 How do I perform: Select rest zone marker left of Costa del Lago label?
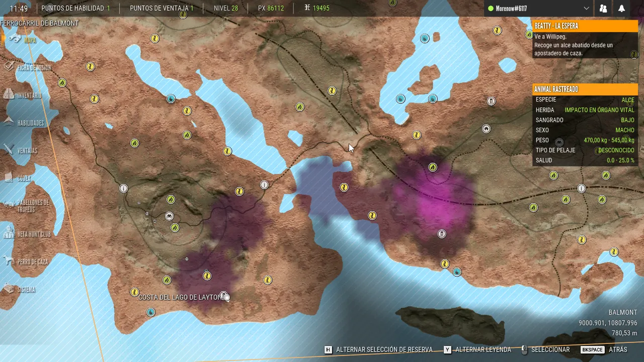(x=134, y=292)
